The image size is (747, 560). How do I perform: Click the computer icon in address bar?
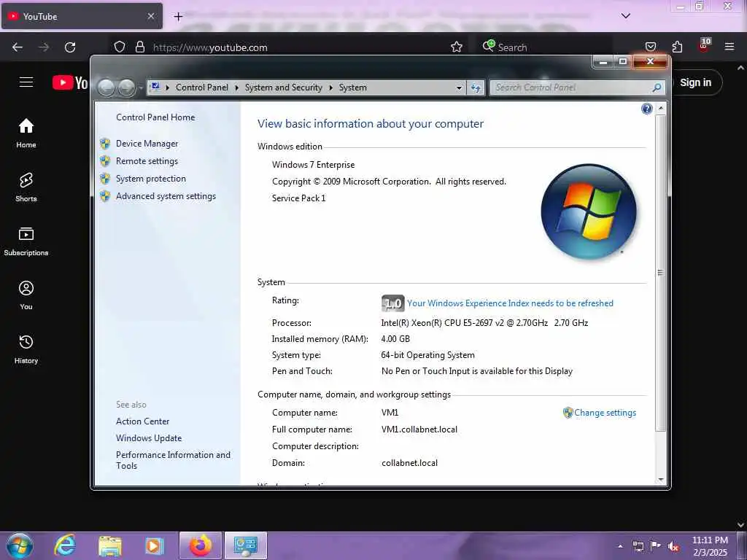155,87
